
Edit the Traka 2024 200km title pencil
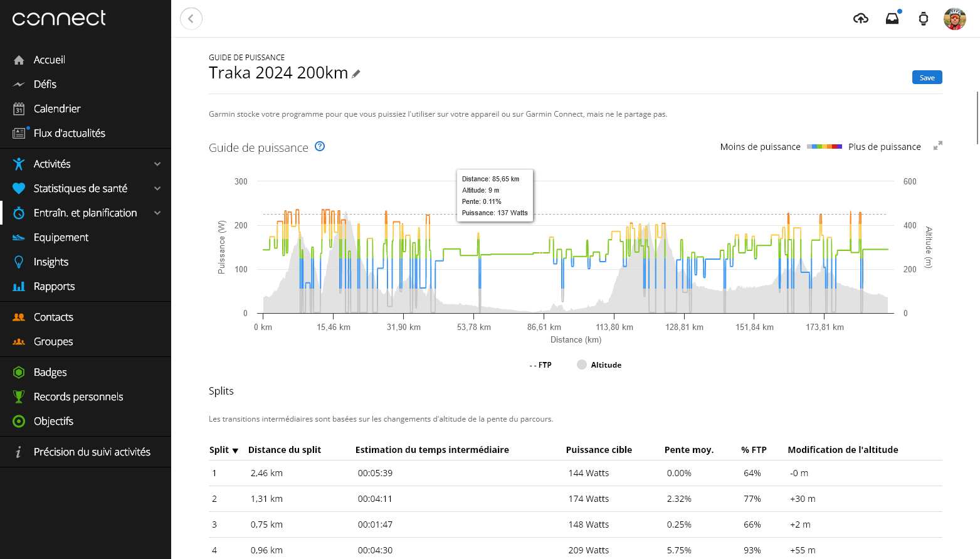click(x=356, y=74)
